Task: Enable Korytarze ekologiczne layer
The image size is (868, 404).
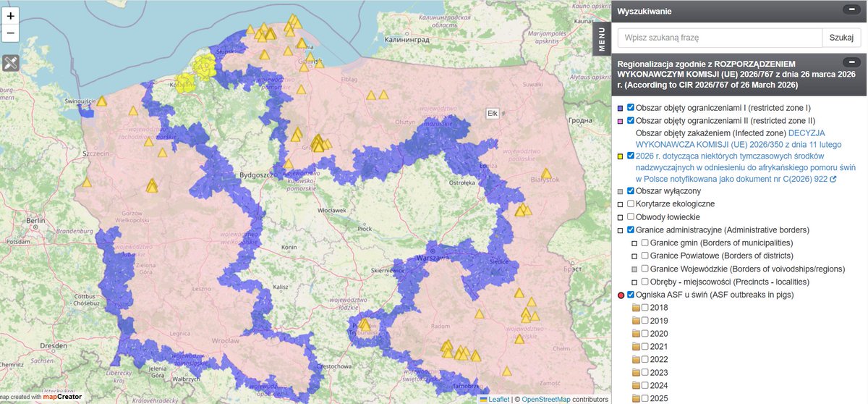Action: (631, 203)
